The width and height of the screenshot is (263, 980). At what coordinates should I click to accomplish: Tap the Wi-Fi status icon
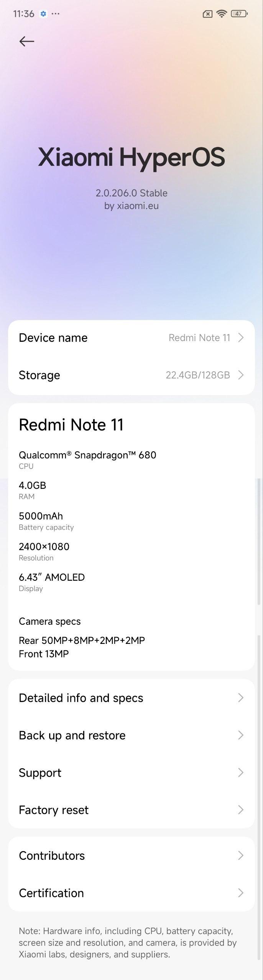[221, 14]
